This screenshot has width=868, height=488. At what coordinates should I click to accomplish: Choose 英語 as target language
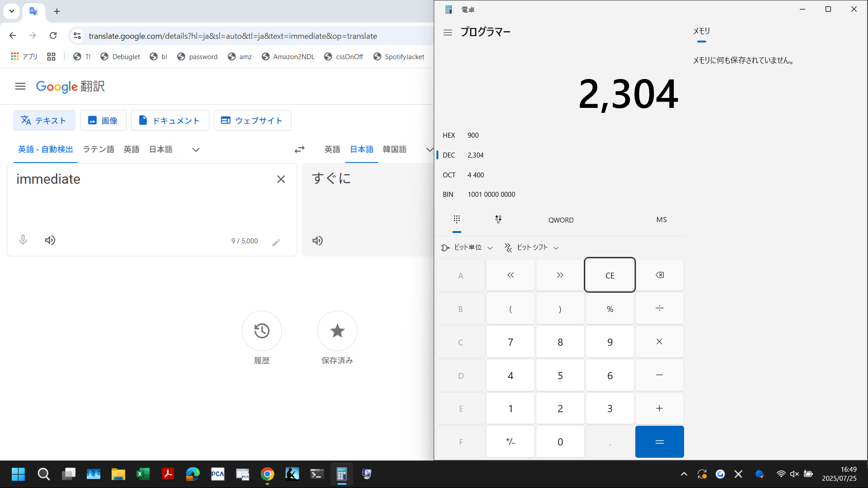tap(332, 149)
